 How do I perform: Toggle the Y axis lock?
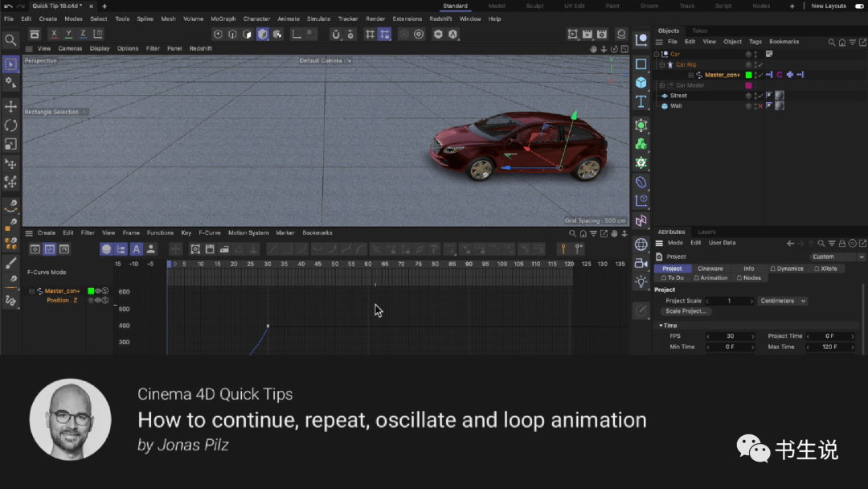pos(68,34)
